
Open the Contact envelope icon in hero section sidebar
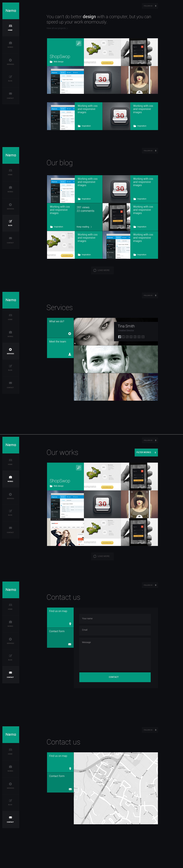(x=10, y=94)
